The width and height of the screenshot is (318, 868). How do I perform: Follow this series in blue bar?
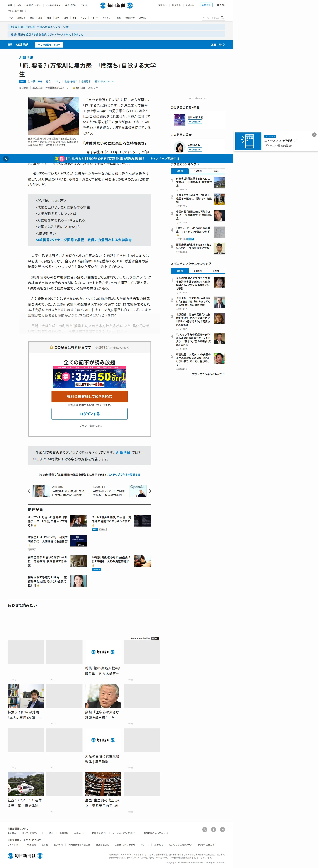pyautogui.click(x=49, y=45)
